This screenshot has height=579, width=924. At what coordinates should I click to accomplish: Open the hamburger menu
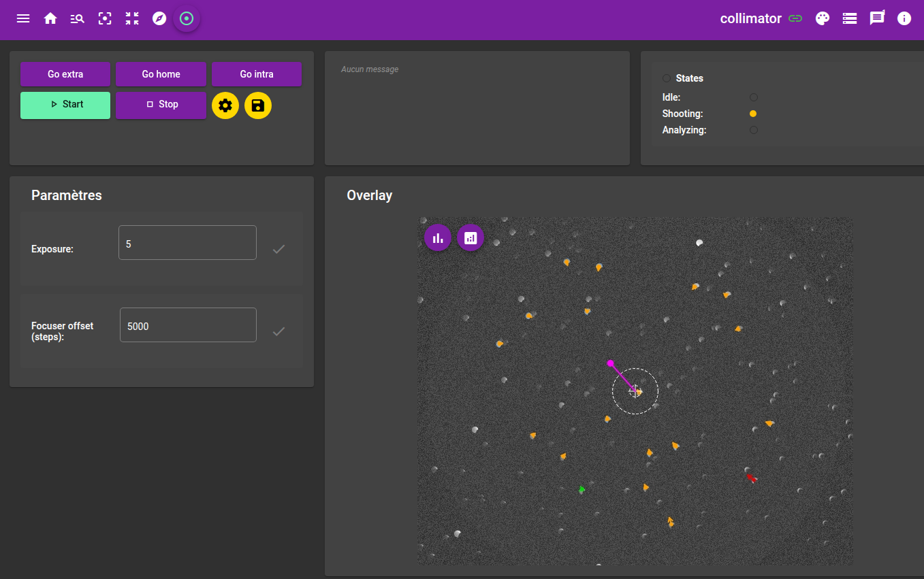pyautogui.click(x=23, y=18)
